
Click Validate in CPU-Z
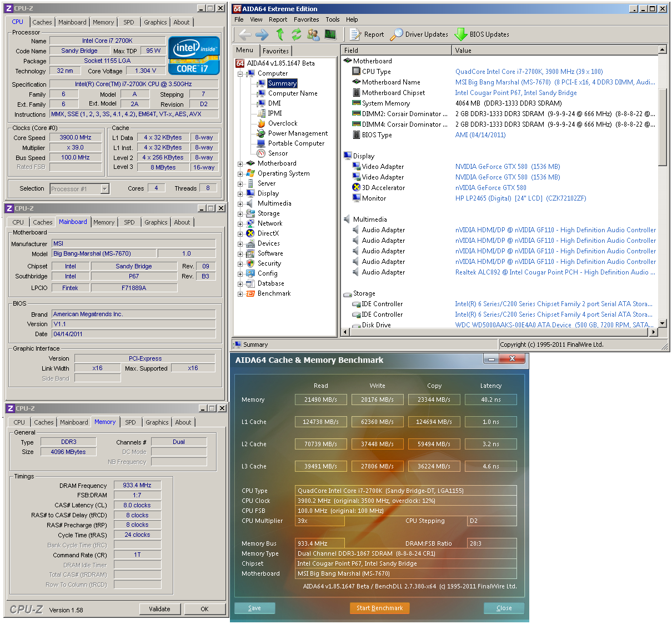[x=160, y=608]
